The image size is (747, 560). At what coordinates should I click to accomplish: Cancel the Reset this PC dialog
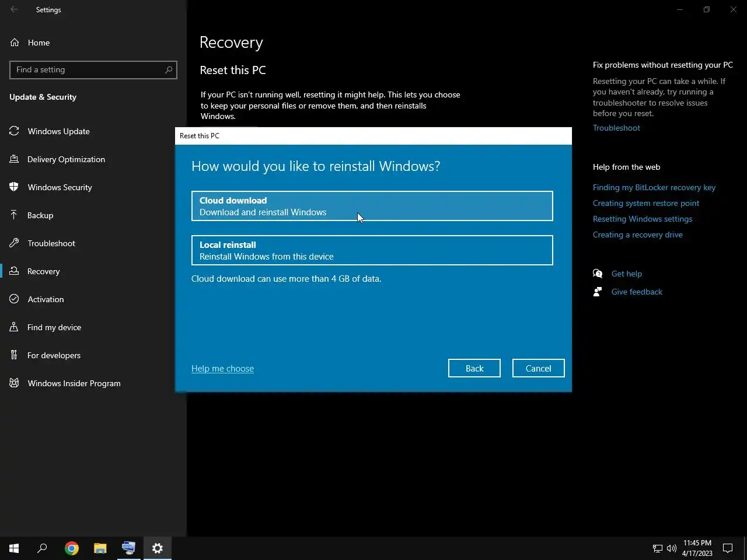(539, 368)
